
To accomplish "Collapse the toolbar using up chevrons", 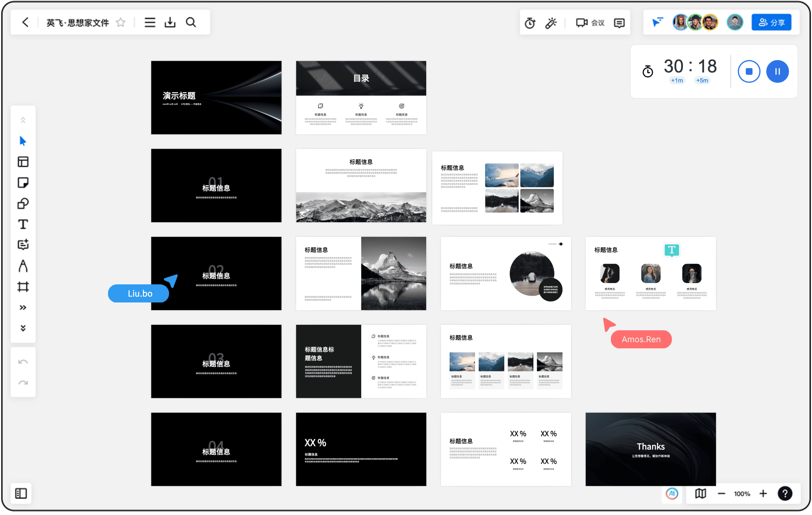I will pyautogui.click(x=23, y=120).
